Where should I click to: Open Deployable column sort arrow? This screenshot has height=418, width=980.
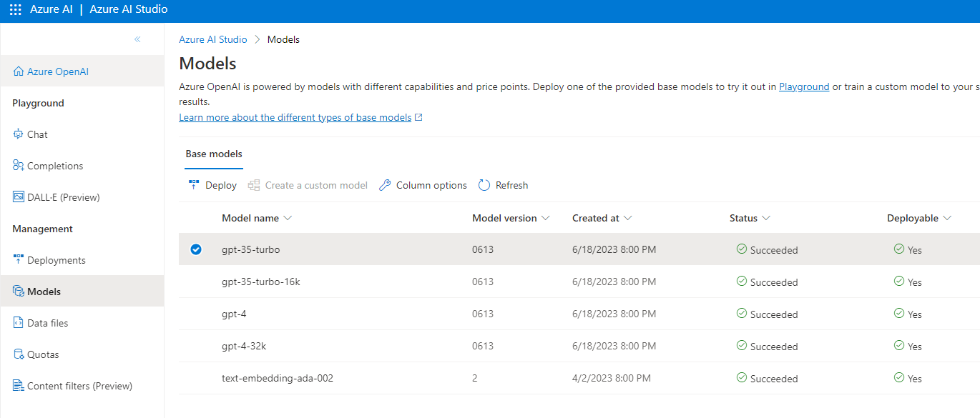tap(947, 218)
